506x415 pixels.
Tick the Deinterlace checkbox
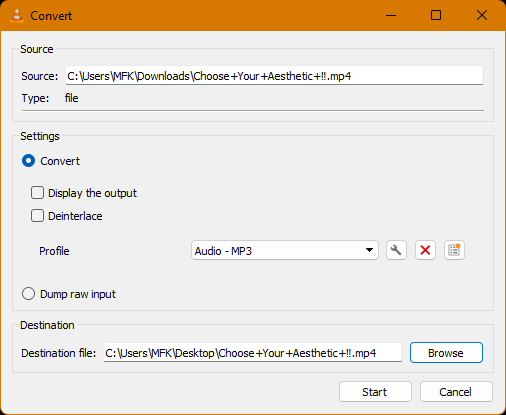point(37,216)
